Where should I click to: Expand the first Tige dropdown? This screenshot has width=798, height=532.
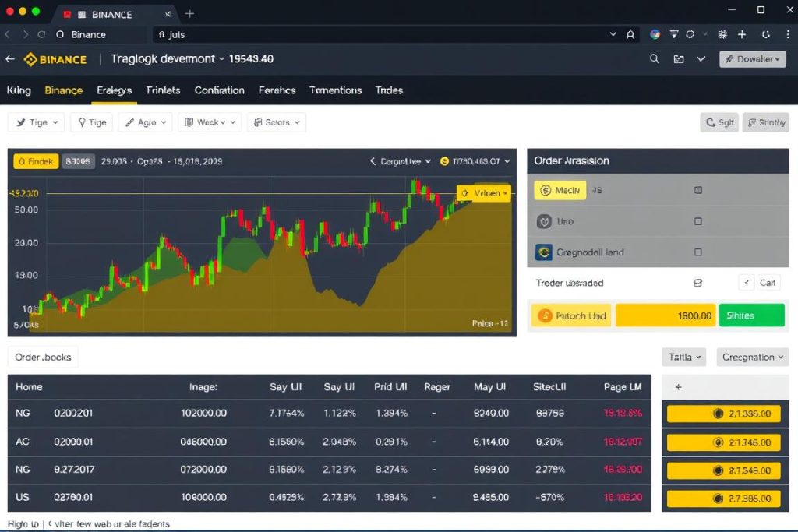[x=37, y=122]
